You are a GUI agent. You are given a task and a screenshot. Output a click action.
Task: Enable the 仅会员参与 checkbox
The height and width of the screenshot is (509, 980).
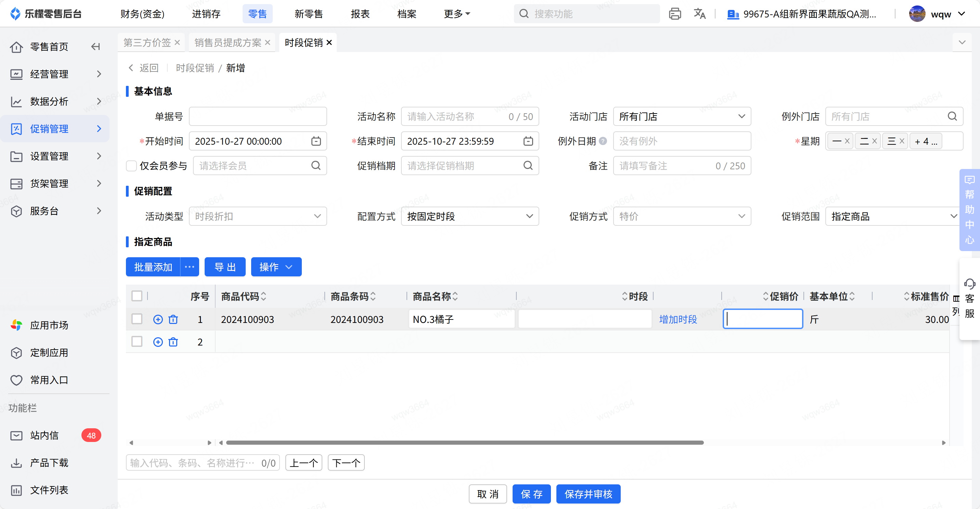pos(131,166)
